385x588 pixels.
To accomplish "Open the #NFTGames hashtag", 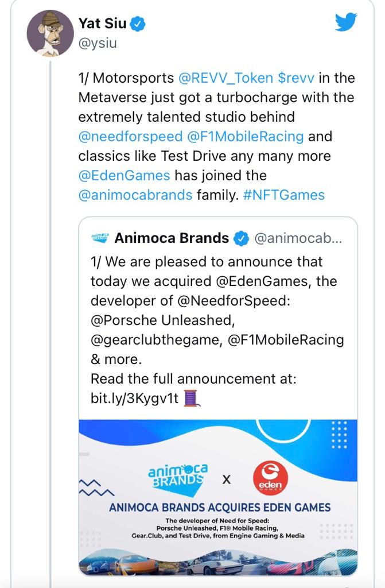I will 283,195.
